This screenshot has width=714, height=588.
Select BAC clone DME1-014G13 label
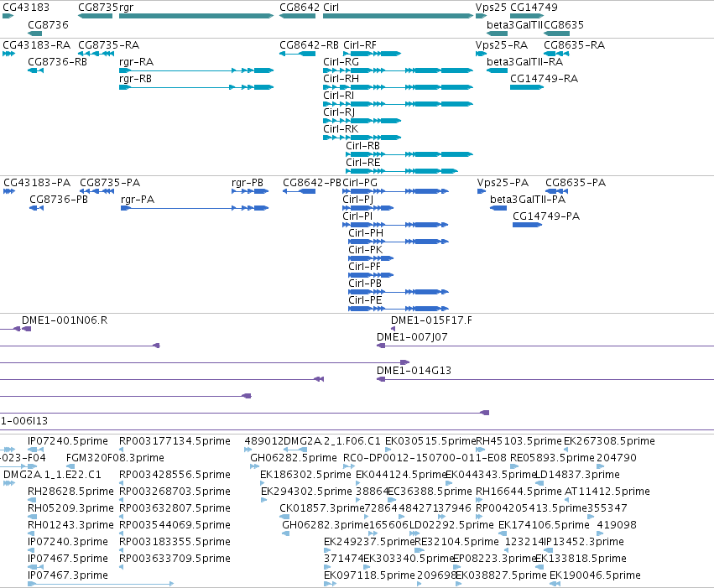pos(414,372)
